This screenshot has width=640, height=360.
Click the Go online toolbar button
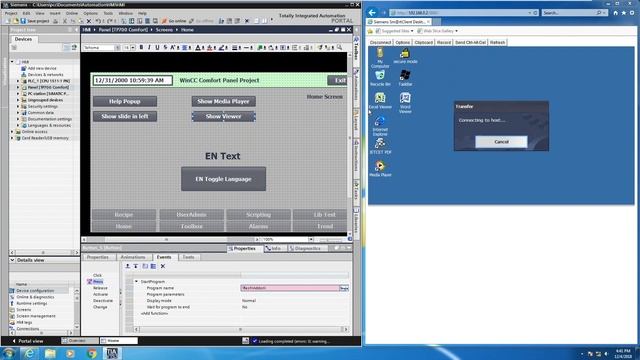coord(174,21)
